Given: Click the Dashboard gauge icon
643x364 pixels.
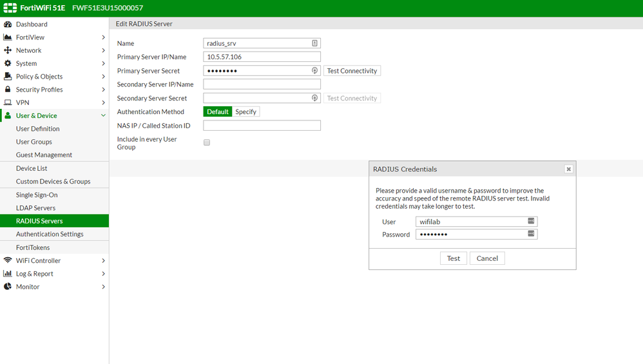Looking at the screenshot, I should [x=7, y=24].
